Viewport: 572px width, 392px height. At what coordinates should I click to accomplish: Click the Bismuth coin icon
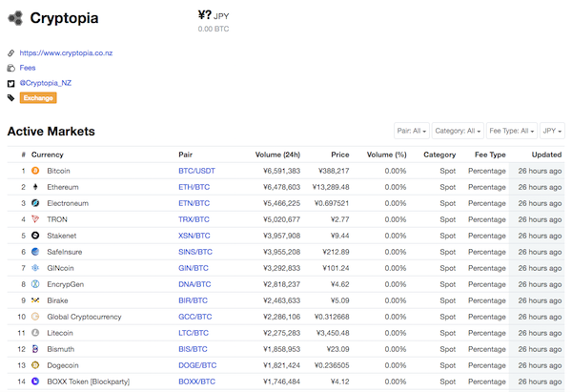pyautogui.click(x=35, y=349)
